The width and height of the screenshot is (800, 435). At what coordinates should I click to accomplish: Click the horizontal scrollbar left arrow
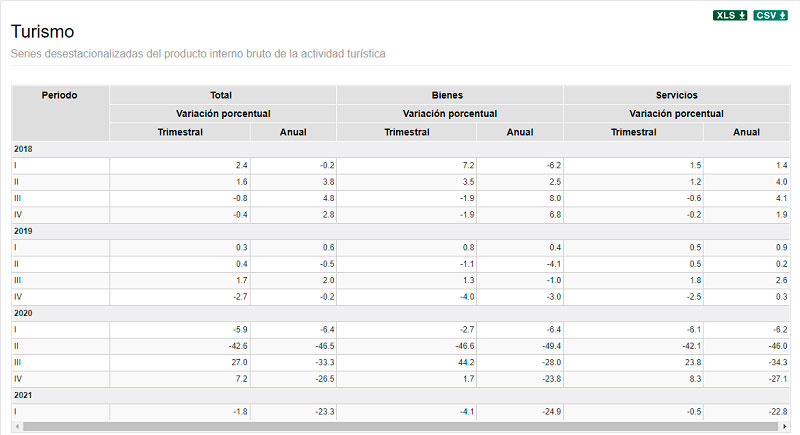click(17, 426)
